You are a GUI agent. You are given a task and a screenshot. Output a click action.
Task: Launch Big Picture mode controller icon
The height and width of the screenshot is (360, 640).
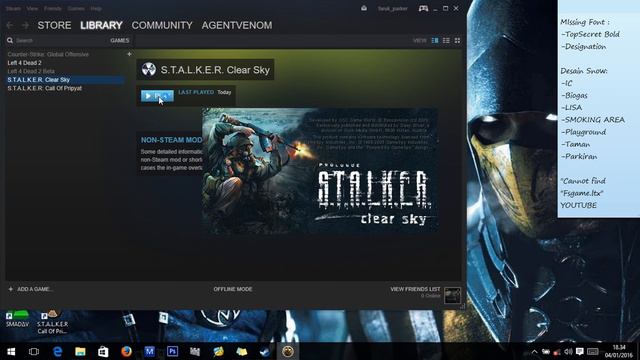point(423,8)
